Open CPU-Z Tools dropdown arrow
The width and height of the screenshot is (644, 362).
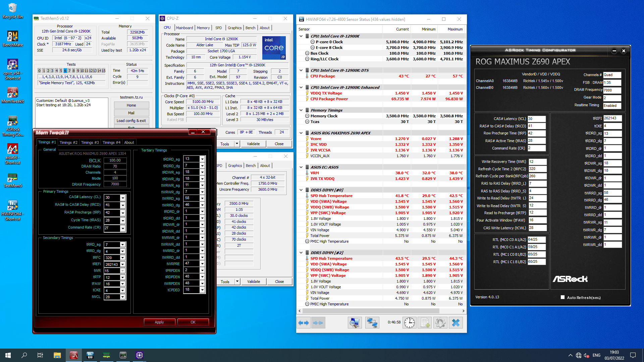point(237,144)
